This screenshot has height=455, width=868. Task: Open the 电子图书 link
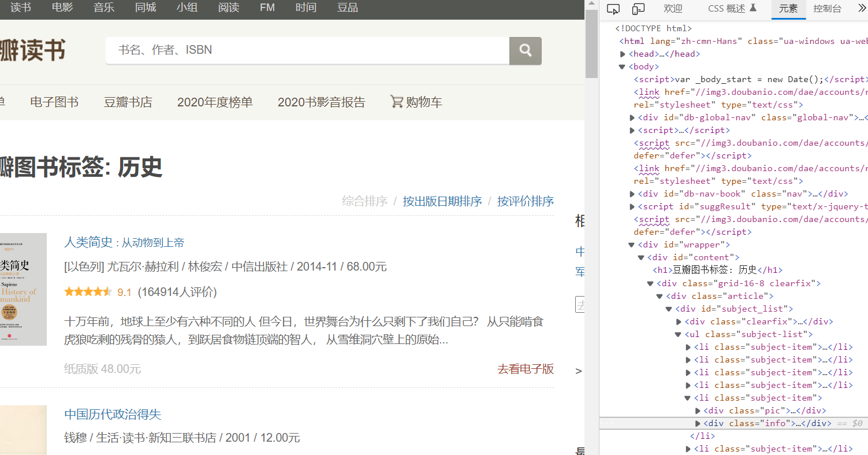(54, 102)
